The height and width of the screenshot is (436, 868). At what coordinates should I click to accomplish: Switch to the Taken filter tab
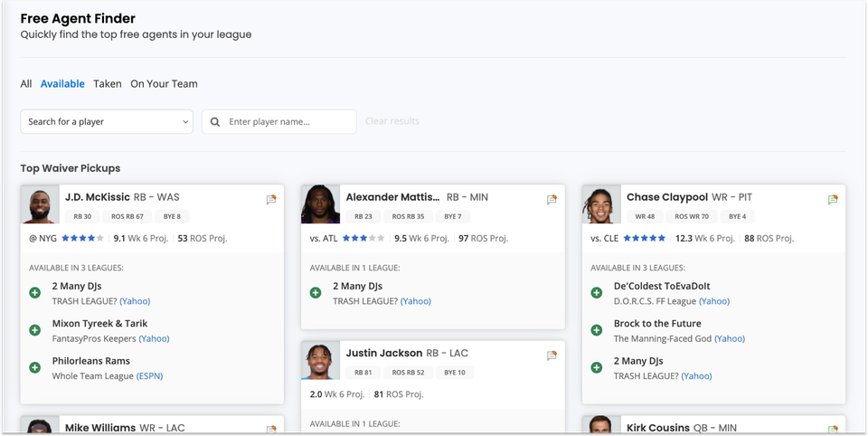(x=108, y=83)
